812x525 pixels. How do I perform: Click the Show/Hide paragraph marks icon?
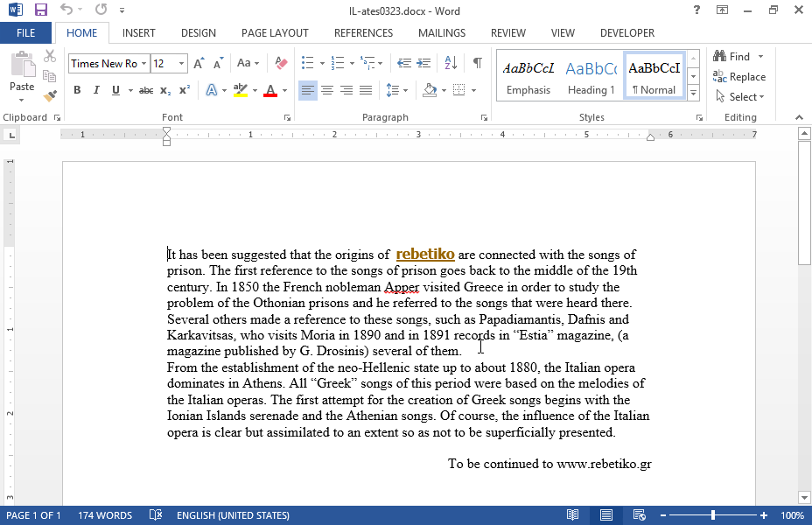click(477, 63)
